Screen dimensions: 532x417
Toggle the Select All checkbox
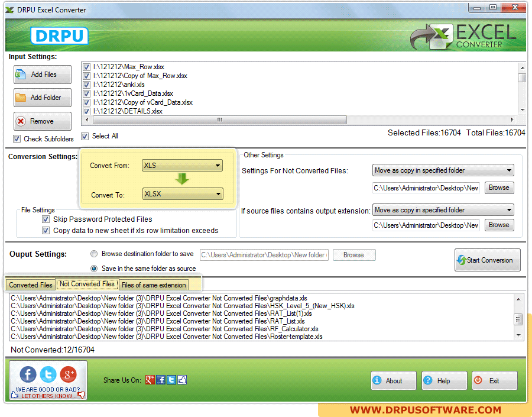click(x=85, y=136)
